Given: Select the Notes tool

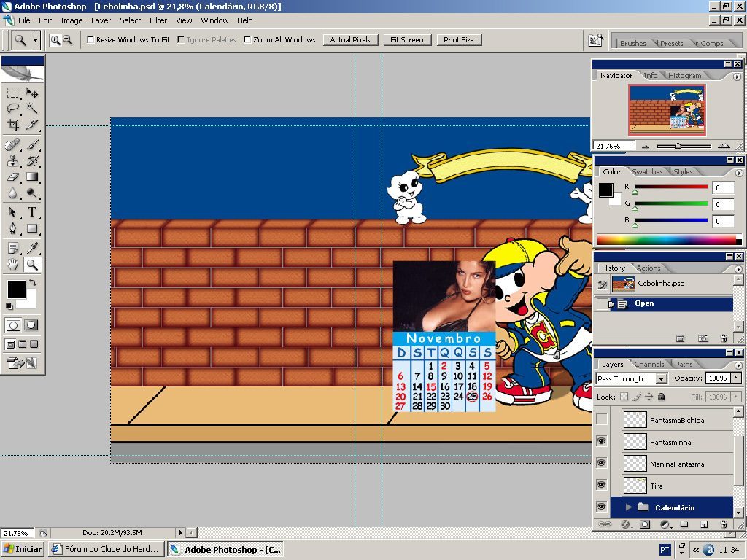Looking at the screenshot, I should point(13,248).
